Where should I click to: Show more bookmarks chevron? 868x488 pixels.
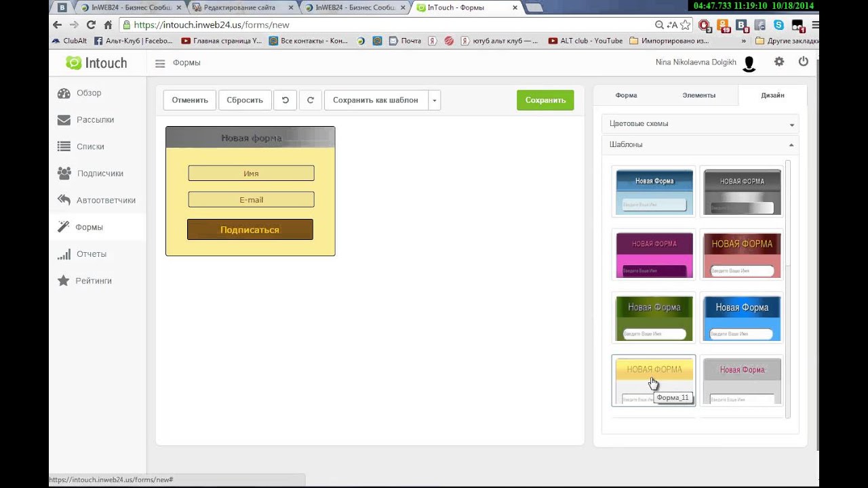click(744, 41)
